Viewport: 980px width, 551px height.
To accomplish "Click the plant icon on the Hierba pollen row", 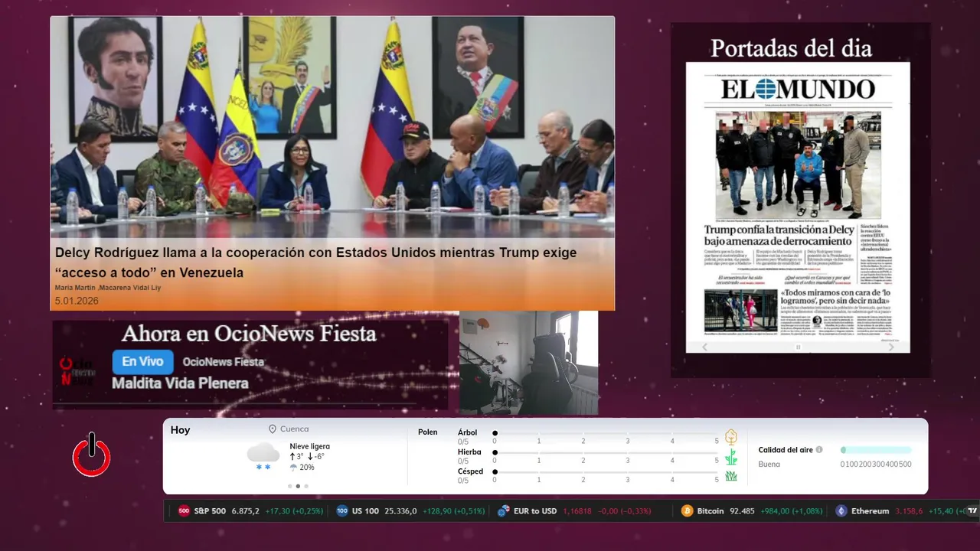I will (x=731, y=457).
